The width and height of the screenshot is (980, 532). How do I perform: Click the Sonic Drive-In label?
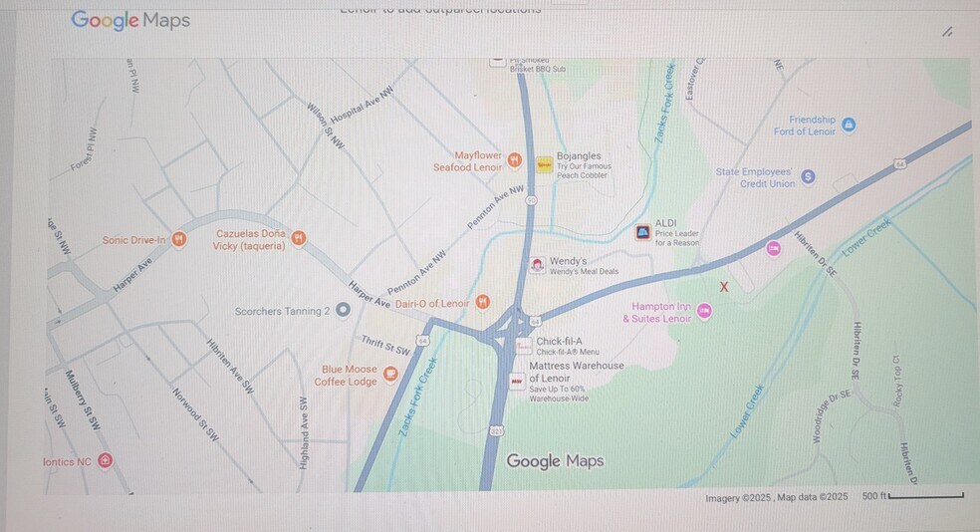tap(134, 239)
